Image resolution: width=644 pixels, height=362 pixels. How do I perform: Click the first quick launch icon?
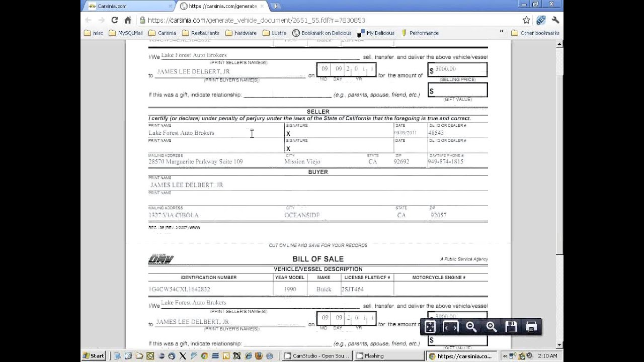[117, 355]
